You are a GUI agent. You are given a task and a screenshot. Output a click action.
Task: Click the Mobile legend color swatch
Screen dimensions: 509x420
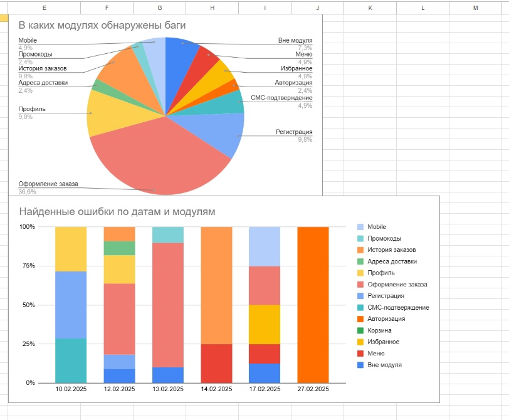point(360,227)
